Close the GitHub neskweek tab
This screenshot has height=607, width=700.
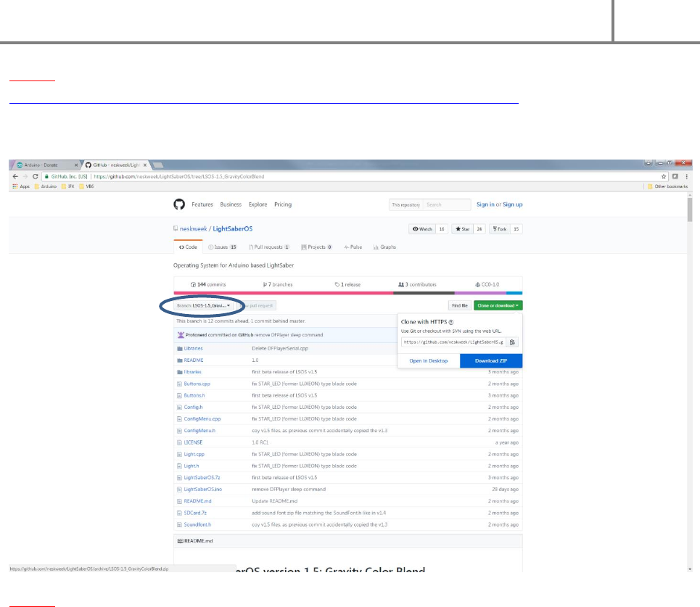coord(144,165)
